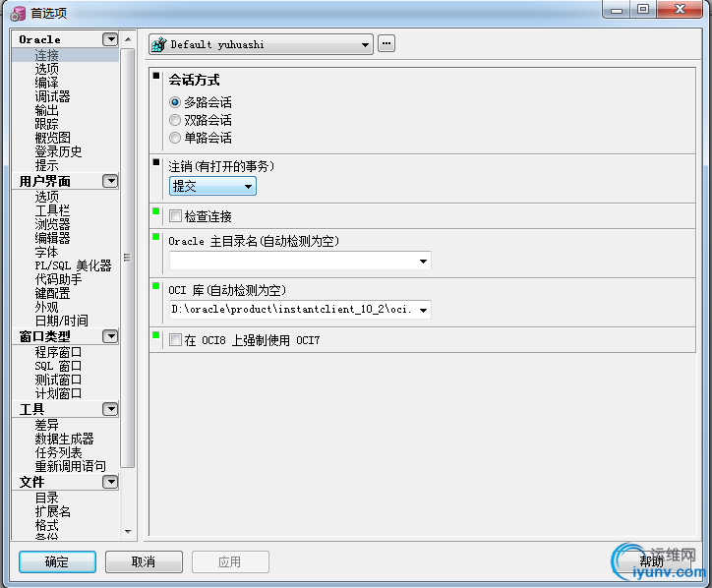The image size is (712, 588).
Task: Collapse the 工具 section
Action: click(x=110, y=409)
